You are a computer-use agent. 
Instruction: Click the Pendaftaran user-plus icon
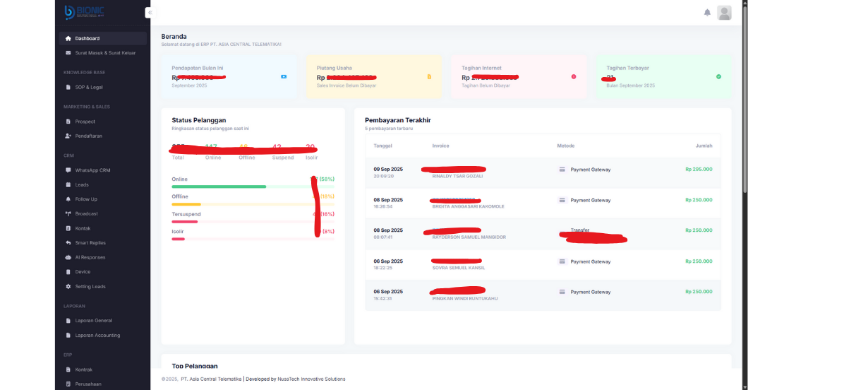point(68,136)
